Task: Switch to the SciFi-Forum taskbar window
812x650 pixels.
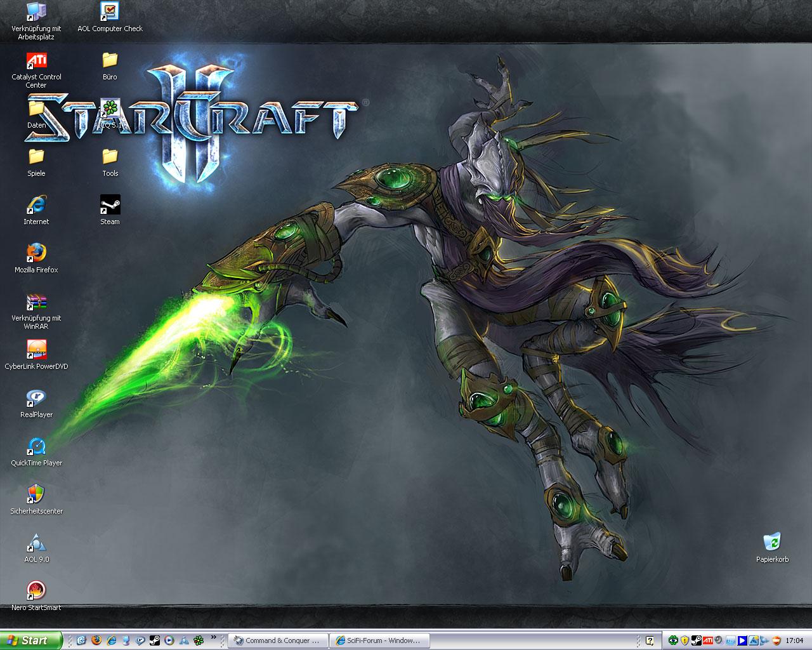Action: [x=379, y=640]
